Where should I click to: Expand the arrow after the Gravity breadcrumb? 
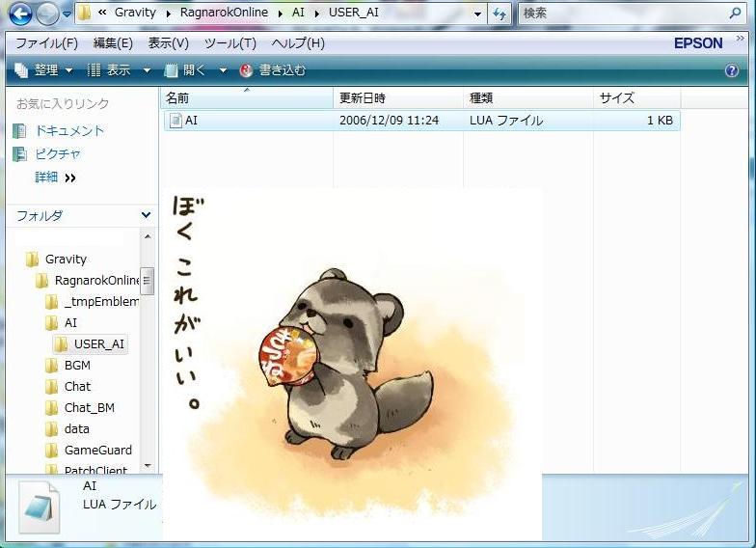pos(168,14)
